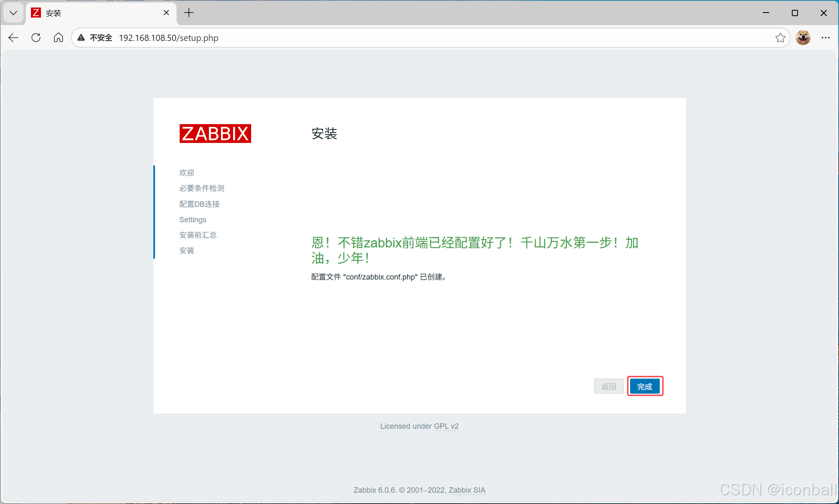Select 欢迎 step in the sidebar
This screenshot has height=504, width=839.
(x=186, y=173)
